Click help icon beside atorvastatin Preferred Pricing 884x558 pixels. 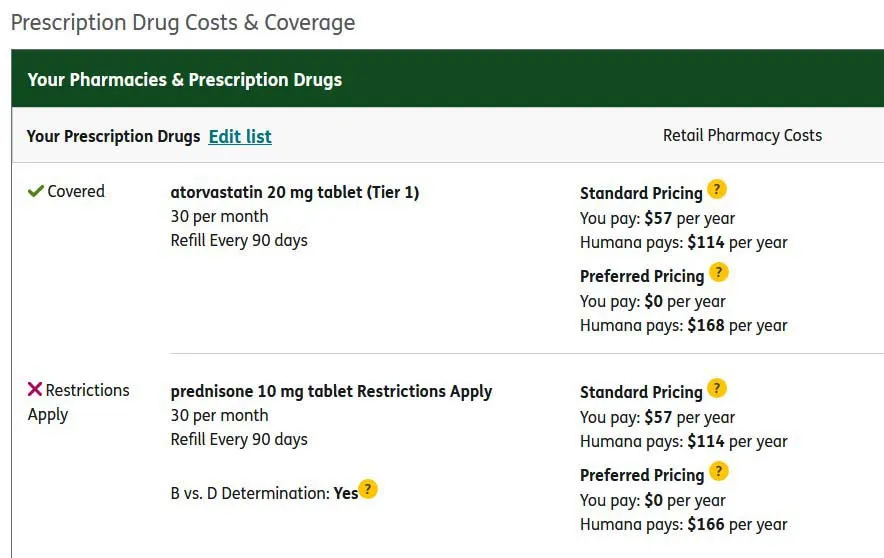pos(719,272)
